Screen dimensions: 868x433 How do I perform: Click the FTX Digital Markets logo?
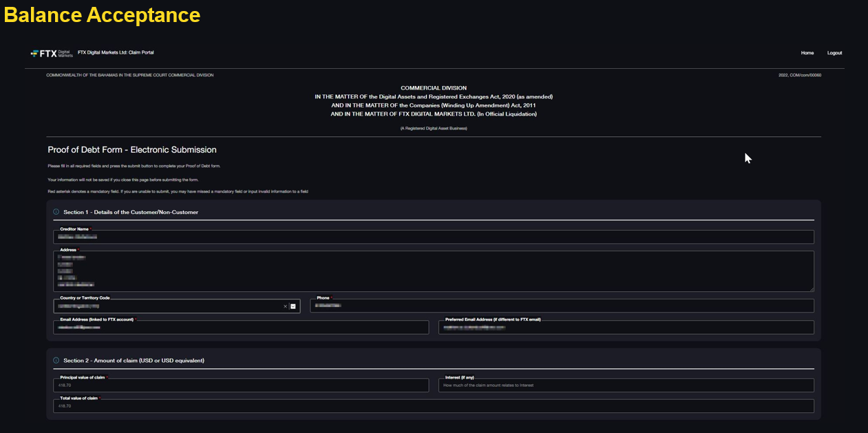(x=52, y=53)
